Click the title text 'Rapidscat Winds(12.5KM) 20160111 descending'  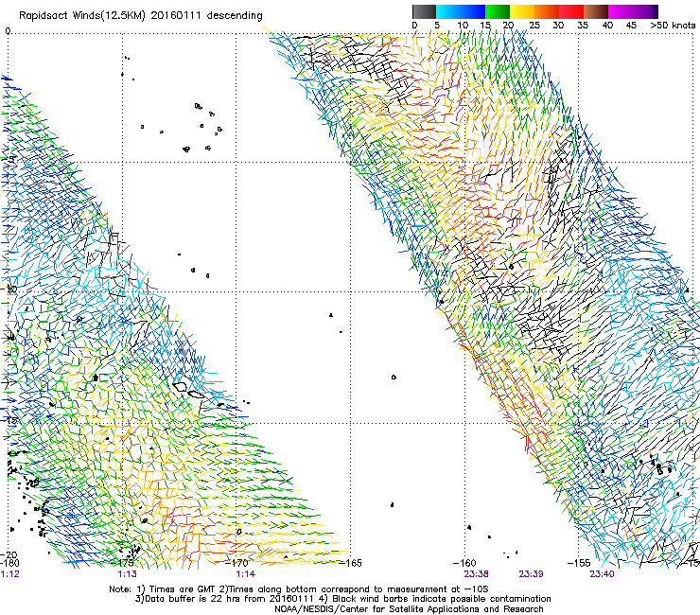coord(141,15)
